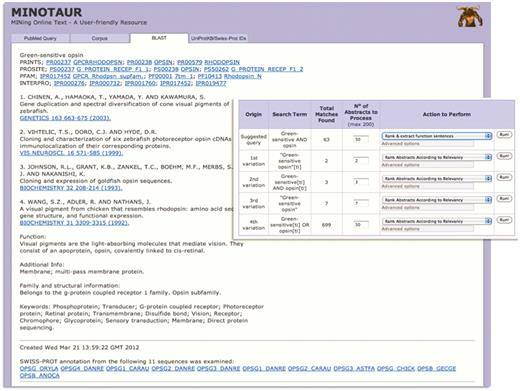Open the PS00237 PROSITE link

[x=62, y=69]
